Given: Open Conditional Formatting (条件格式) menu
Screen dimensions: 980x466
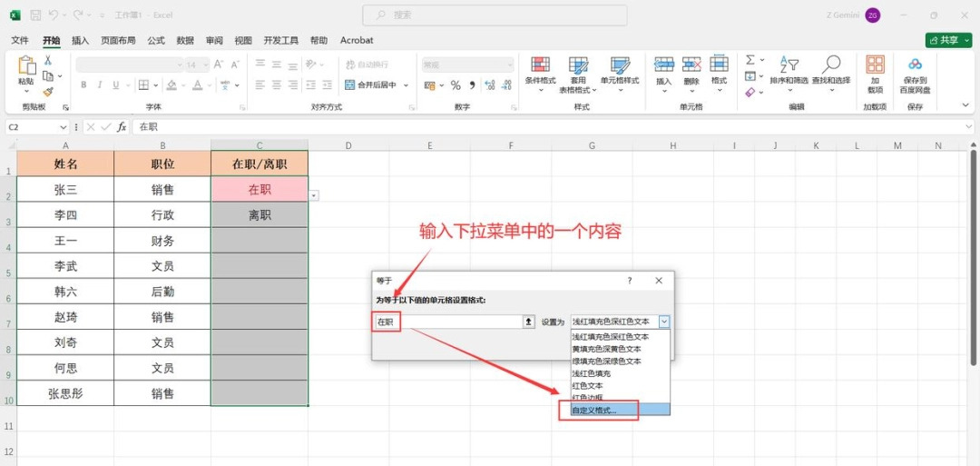Looking at the screenshot, I should (540, 74).
